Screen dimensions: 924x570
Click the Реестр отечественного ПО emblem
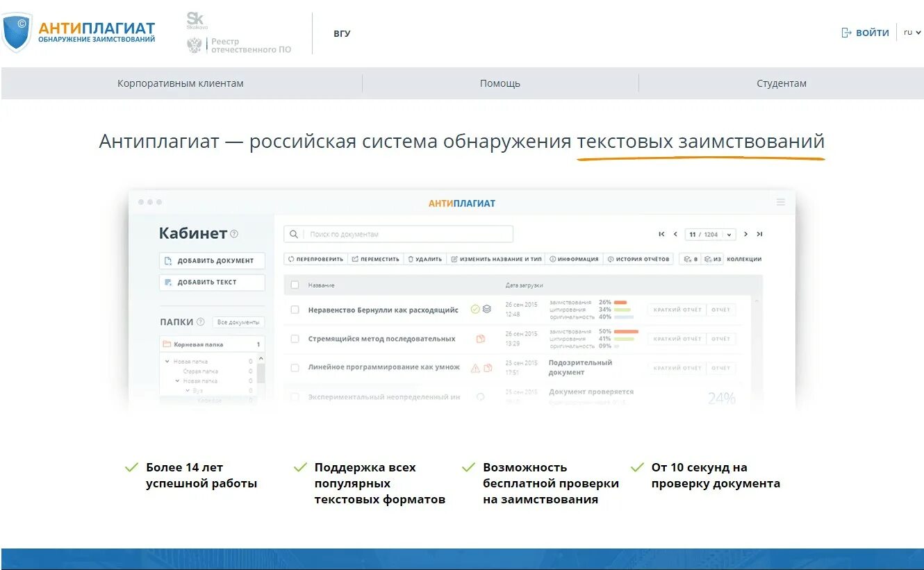click(195, 46)
